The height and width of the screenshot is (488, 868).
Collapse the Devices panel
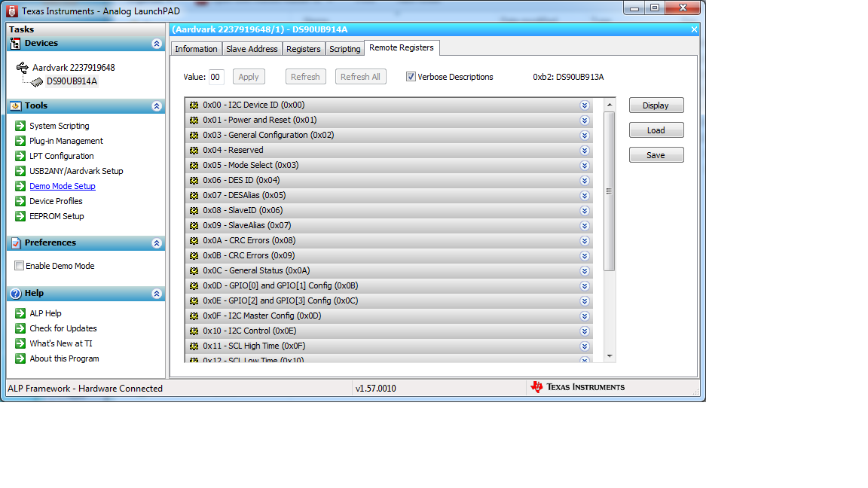click(x=157, y=44)
